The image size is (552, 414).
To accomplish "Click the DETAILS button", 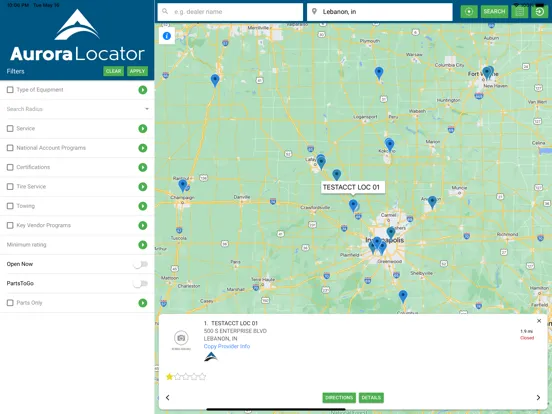I will (x=371, y=398).
